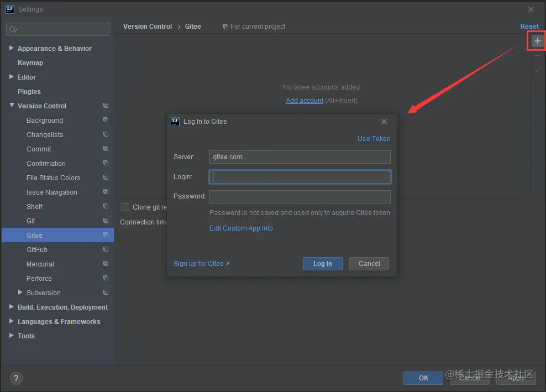The width and height of the screenshot is (546, 392).
Task: Expand Appearance & Behavior section
Action: click(x=12, y=48)
